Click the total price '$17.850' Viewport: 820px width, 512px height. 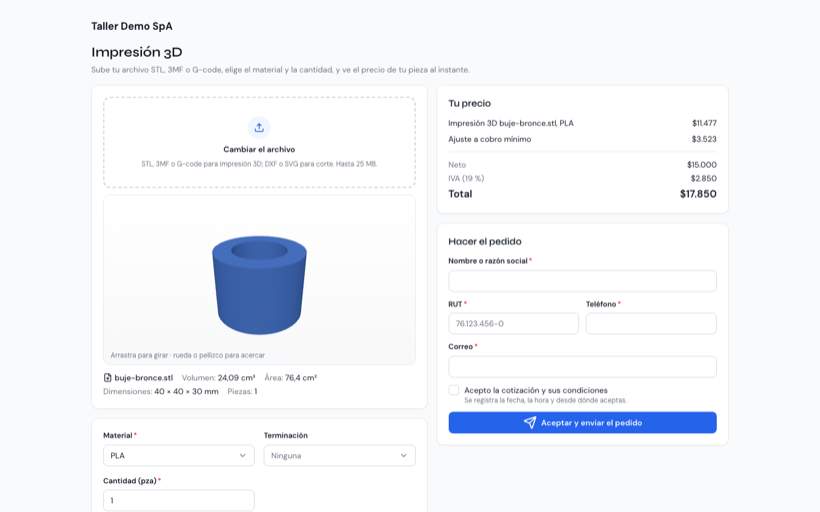698,194
